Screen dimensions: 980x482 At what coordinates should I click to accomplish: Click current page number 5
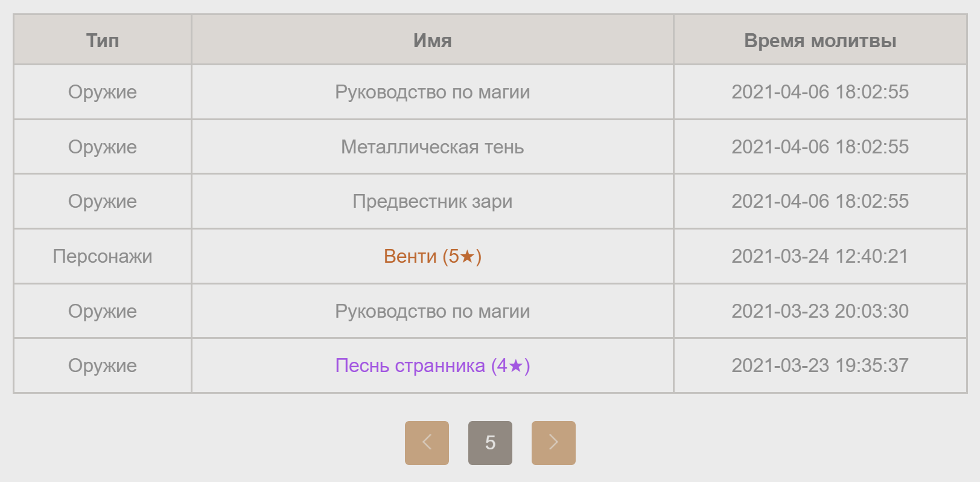[490, 443]
